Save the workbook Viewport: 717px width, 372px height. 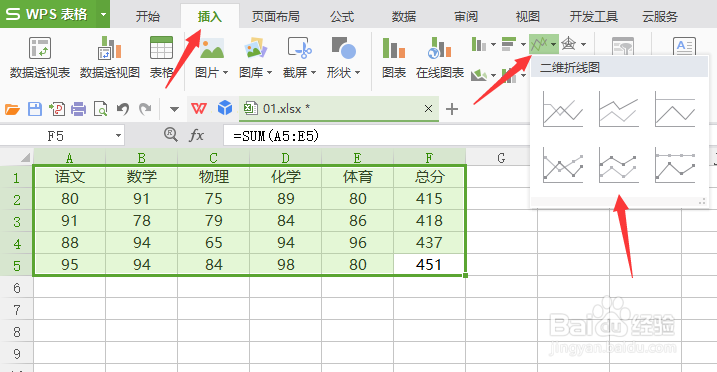click(35, 109)
